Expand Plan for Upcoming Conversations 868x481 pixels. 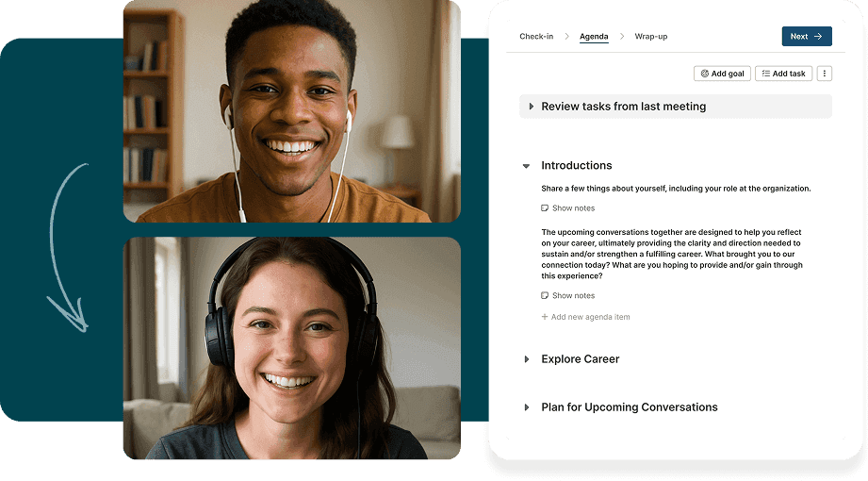coord(527,407)
